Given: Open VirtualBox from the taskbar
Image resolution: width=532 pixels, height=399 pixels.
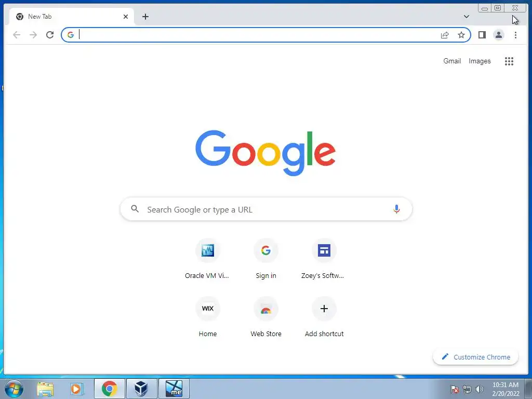Looking at the screenshot, I should click(x=141, y=389).
